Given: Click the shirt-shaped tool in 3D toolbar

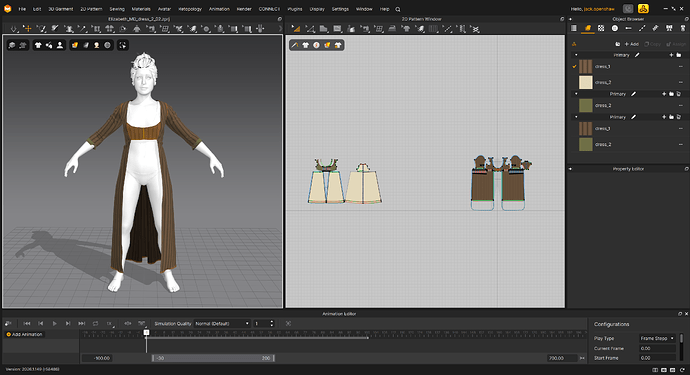Looking at the screenshot, I should (x=136, y=29).
